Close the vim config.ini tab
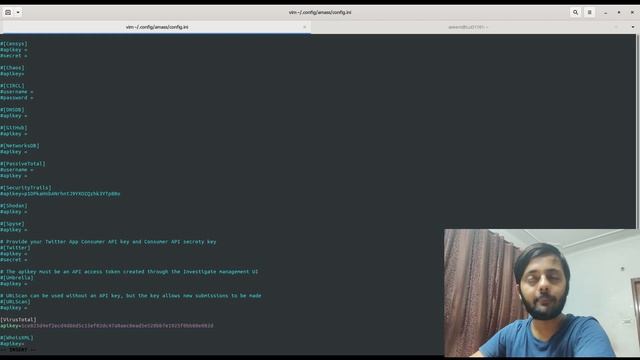Image resolution: width=640 pixels, height=360 pixels. click(x=304, y=27)
